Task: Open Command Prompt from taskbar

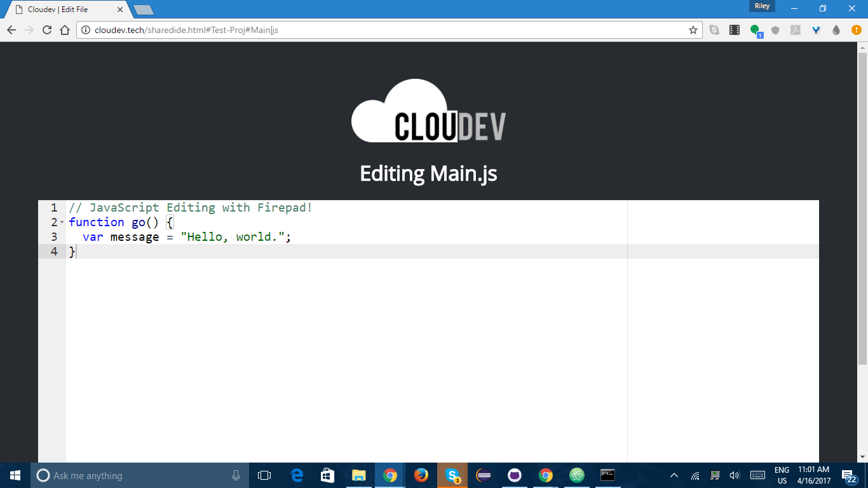Action: click(x=608, y=475)
